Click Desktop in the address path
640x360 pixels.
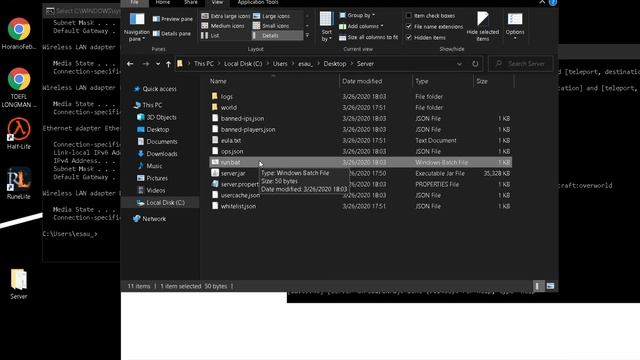coord(335,64)
